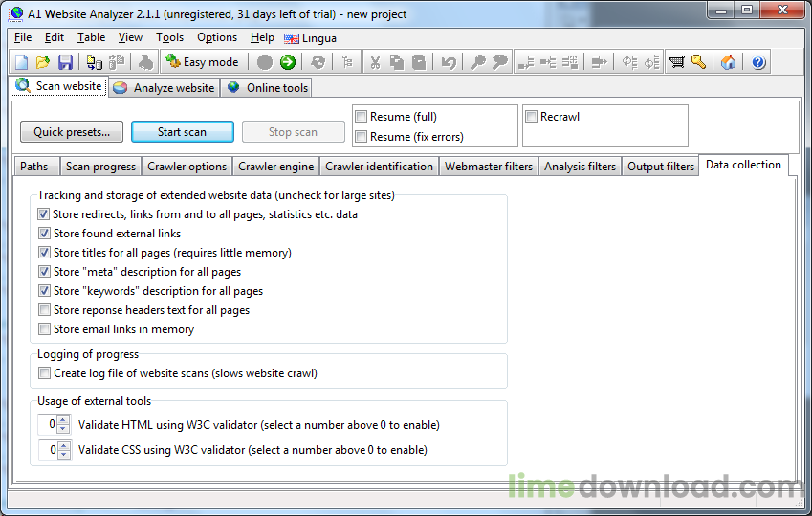This screenshot has width=812, height=516.
Task: Click the Validate CSS number field
Action: (x=49, y=450)
